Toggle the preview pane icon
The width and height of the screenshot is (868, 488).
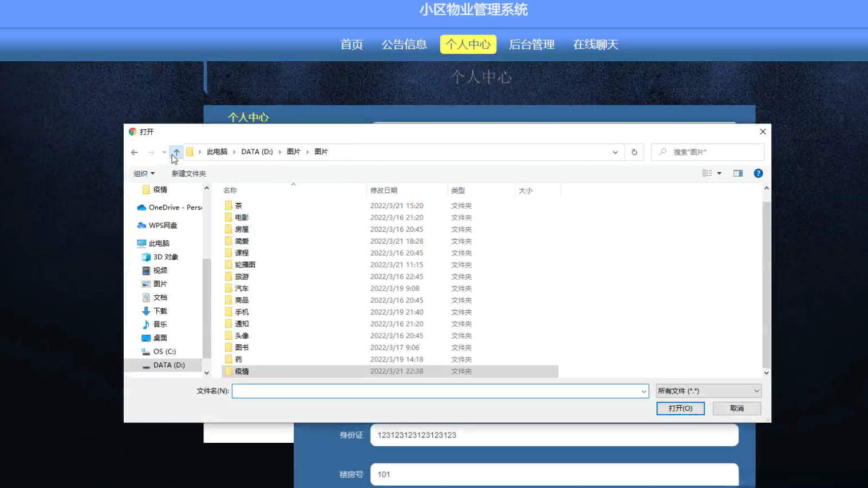click(x=737, y=173)
